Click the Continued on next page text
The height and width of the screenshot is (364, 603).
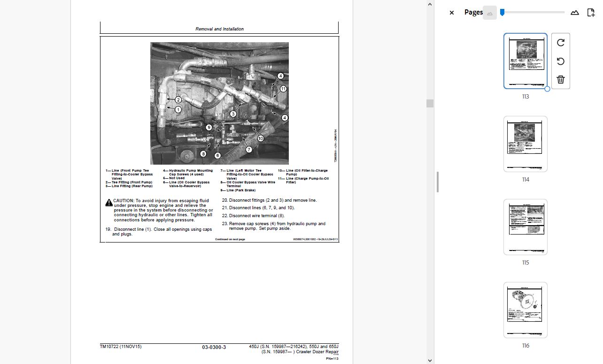pyautogui.click(x=230, y=239)
